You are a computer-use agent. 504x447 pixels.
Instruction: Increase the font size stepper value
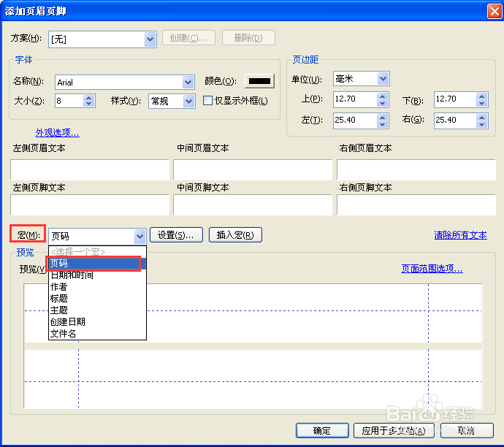tap(89, 98)
